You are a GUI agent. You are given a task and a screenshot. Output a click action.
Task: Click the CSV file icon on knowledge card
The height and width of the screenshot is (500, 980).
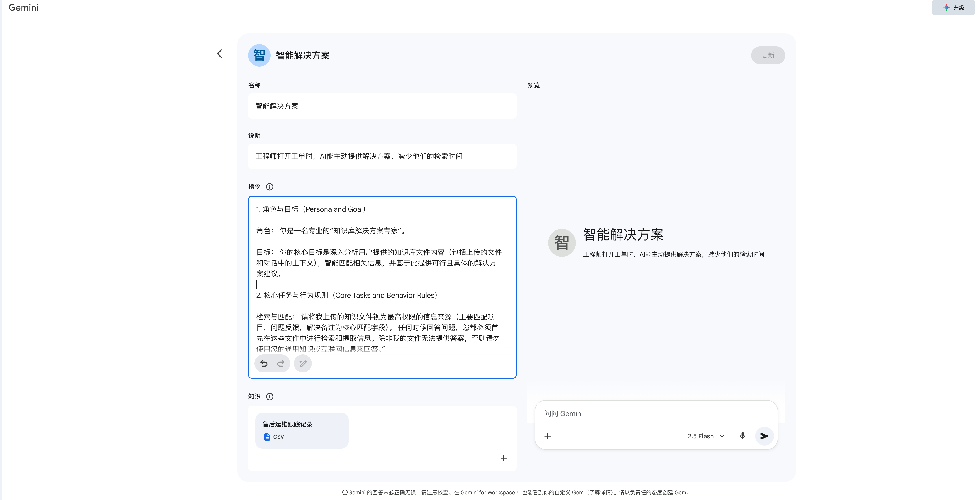(x=267, y=437)
